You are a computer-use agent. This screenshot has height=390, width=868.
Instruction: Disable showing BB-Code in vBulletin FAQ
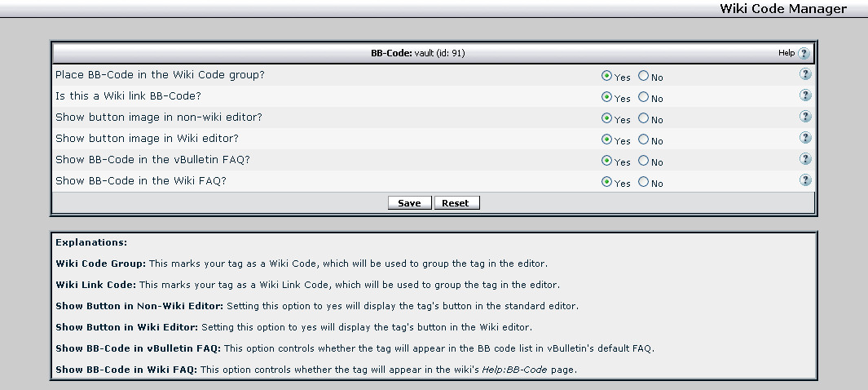tap(644, 161)
